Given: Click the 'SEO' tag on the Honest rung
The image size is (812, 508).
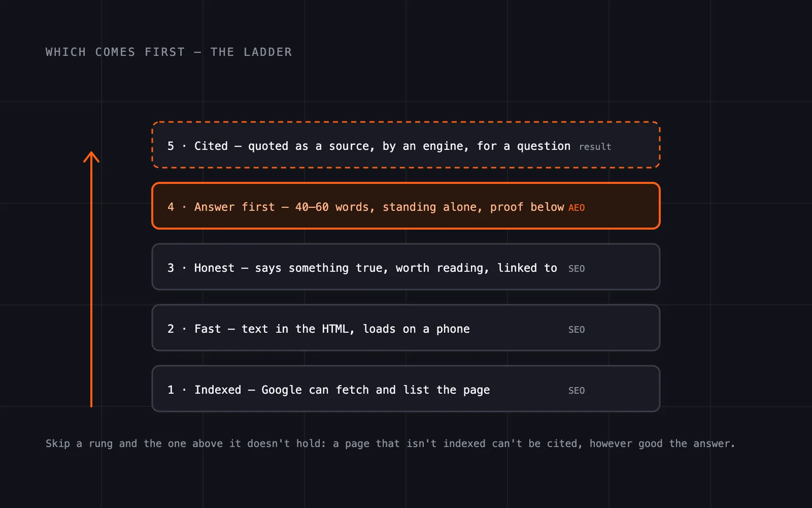Looking at the screenshot, I should pyautogui.click(x=577, y=269).
